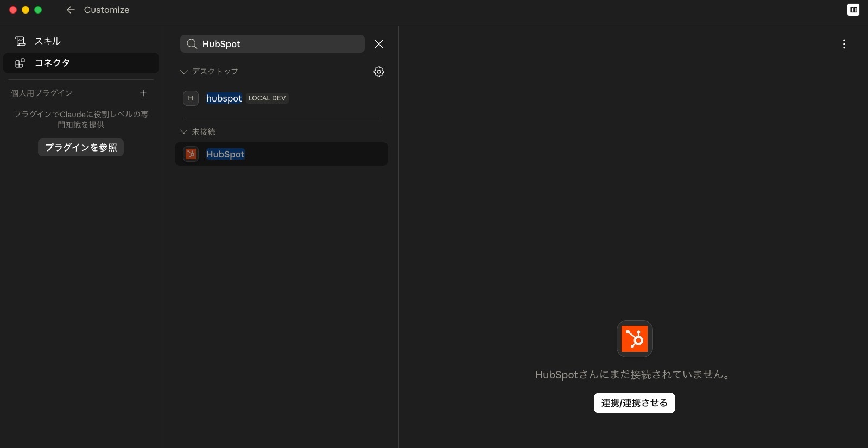Image resolution: width=868 pixels, height=448 pixels.
Task: Select the unconnected HubSpot connector row
Action: (x=281, y=154)
